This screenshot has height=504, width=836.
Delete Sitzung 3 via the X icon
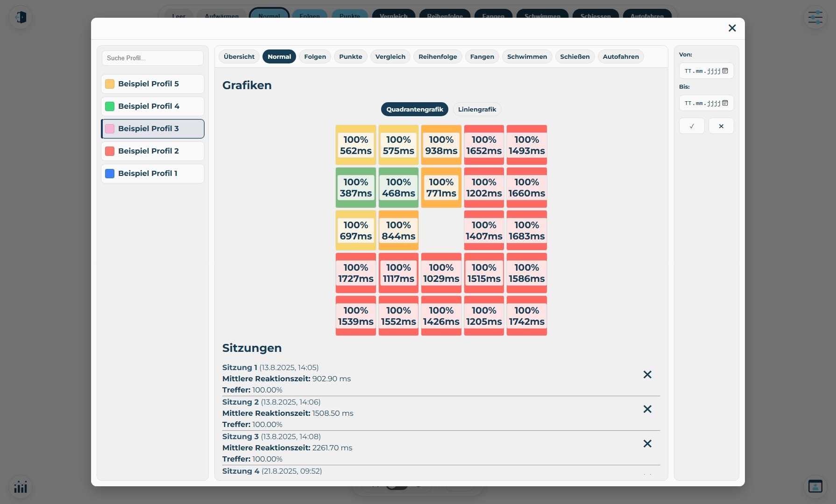pyautogui.click(x=647, y=444)
